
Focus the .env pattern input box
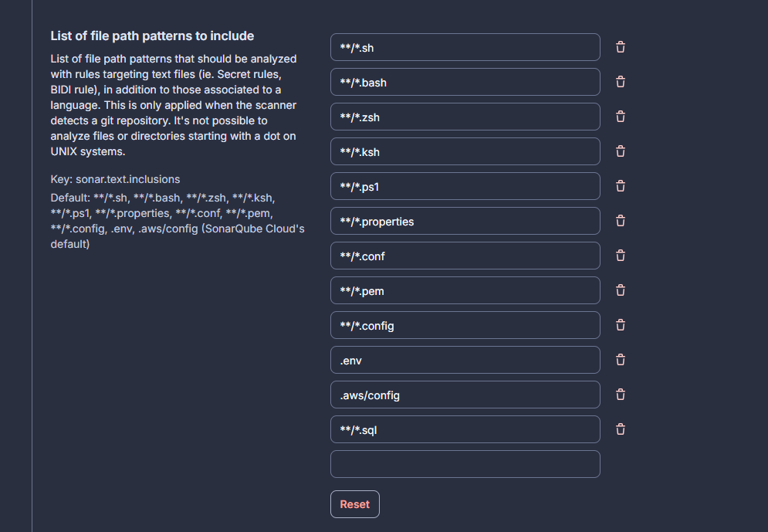[x=465, y=360]
